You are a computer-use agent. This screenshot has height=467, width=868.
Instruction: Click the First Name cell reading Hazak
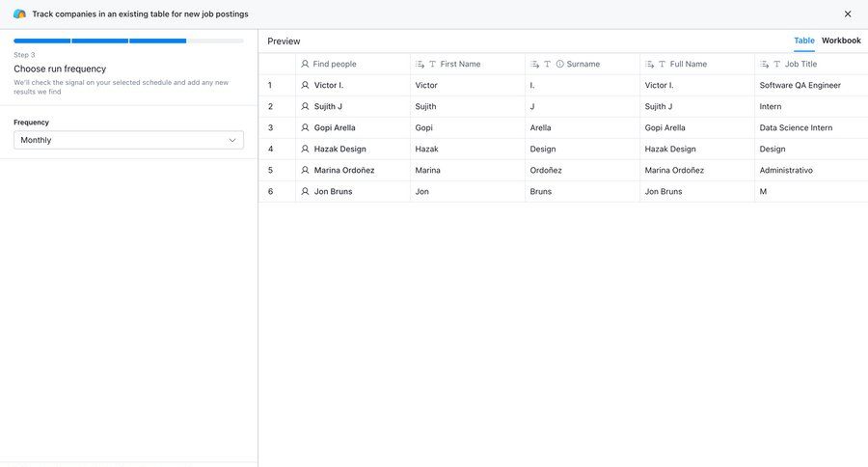click(x=467, y=149)
